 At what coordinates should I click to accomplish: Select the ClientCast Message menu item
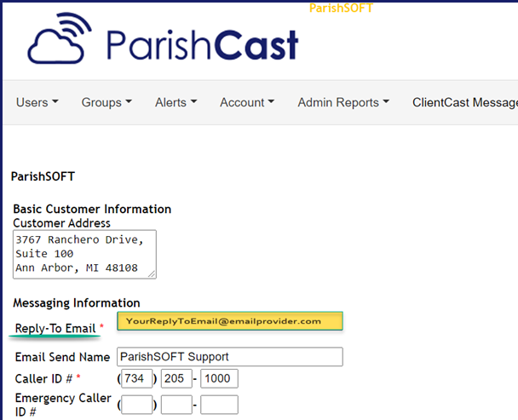point(465,102)
